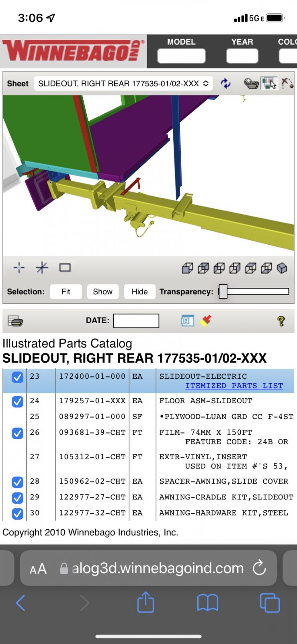
Task: Click the Safari reload page icon
Action: pos(259,568)
